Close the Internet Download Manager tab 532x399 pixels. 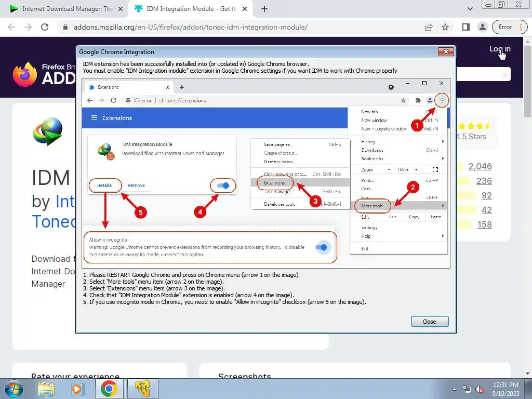[121, 9]
